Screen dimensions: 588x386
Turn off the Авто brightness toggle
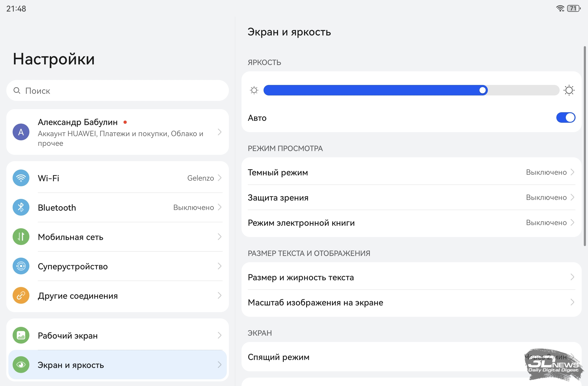tap(566, 118)
